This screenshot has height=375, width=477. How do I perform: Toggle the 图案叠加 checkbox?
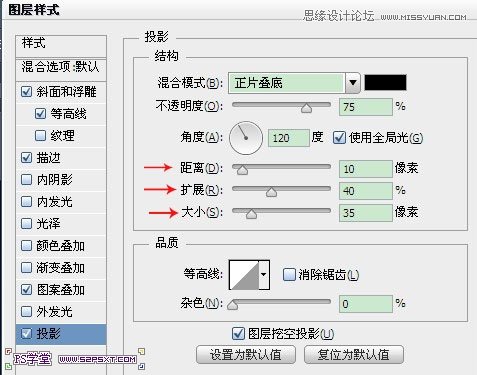pos(26,290)
